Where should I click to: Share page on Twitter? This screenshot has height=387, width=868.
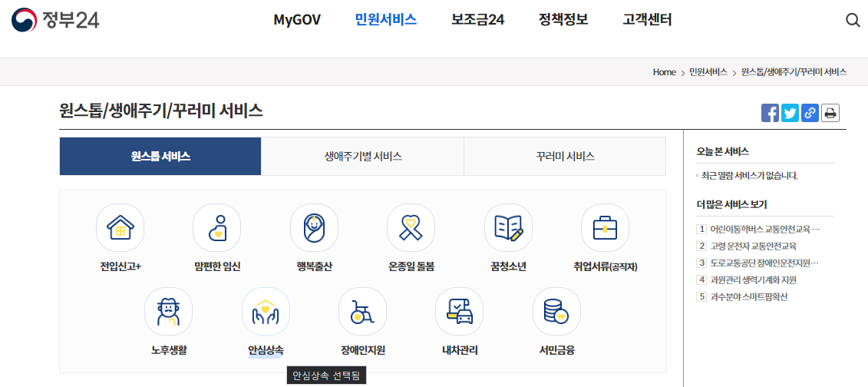point(790,113)
